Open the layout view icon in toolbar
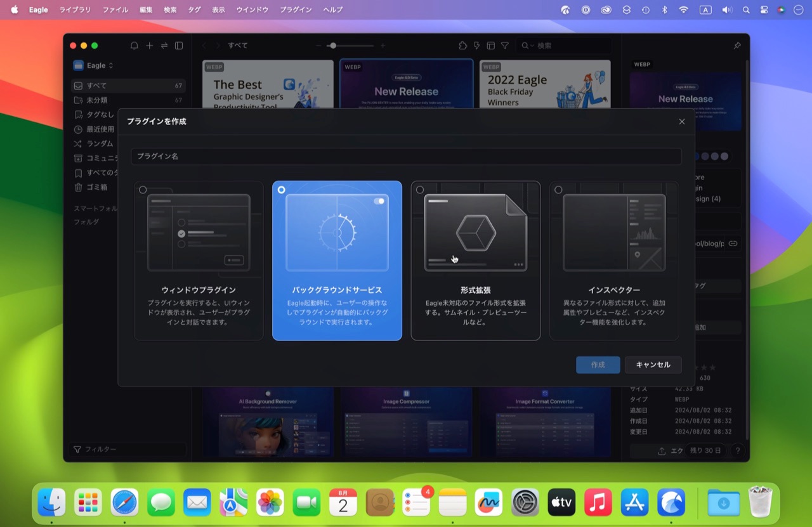 (x=490, y=46)
